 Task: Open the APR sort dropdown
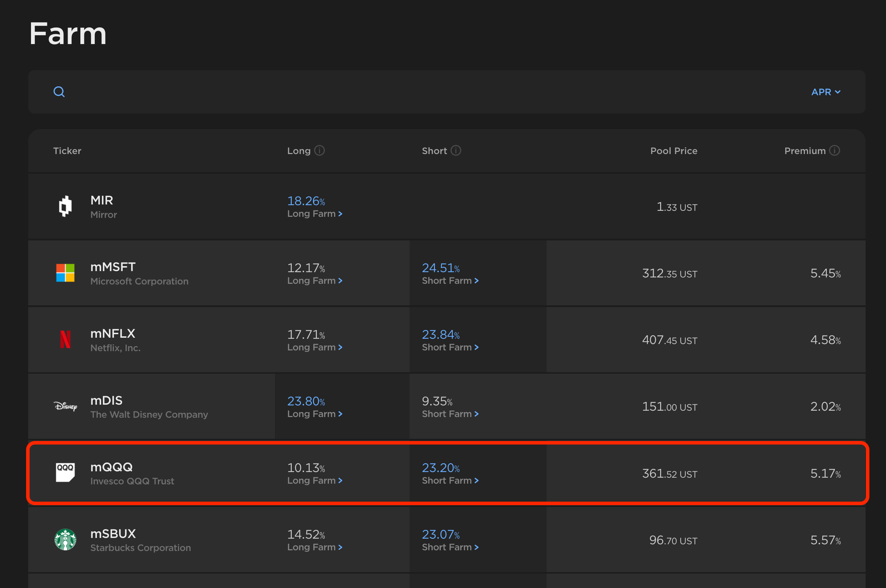(826, 92)
